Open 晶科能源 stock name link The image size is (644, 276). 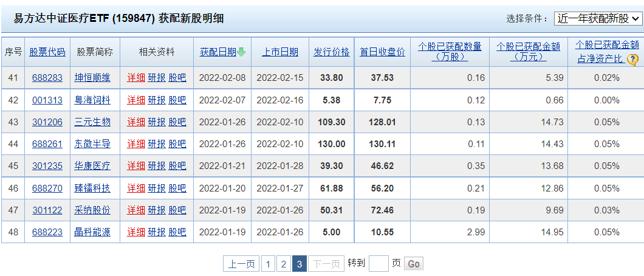coord(92,232)
